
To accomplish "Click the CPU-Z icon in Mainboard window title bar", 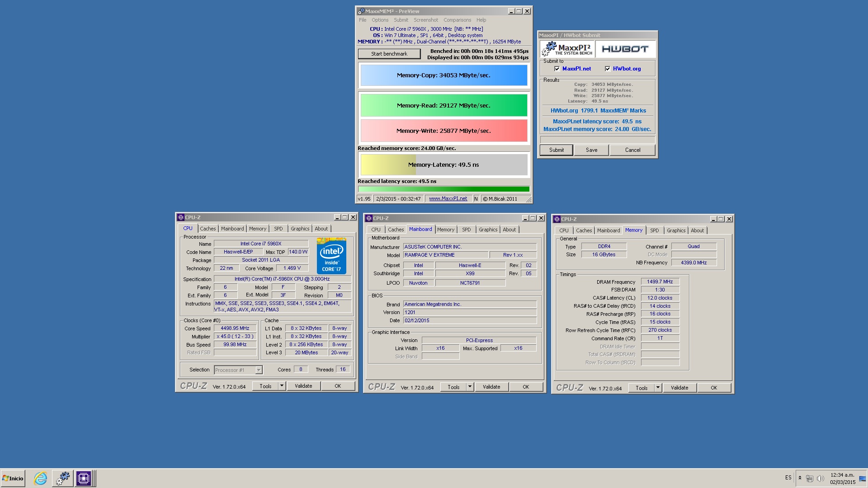I will pyautogui.click(x=369, y=218).
